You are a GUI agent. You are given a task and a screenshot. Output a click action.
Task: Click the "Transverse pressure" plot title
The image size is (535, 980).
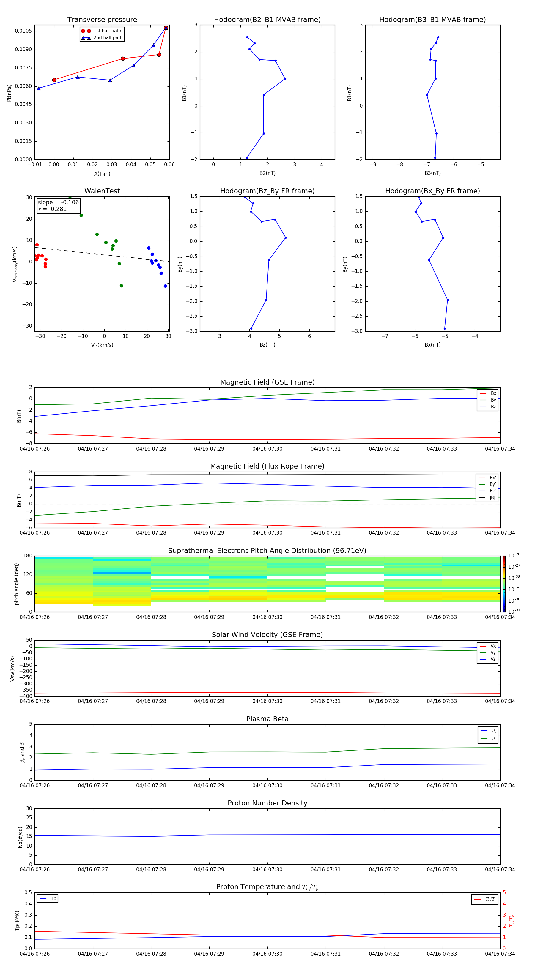click(102, 20)
